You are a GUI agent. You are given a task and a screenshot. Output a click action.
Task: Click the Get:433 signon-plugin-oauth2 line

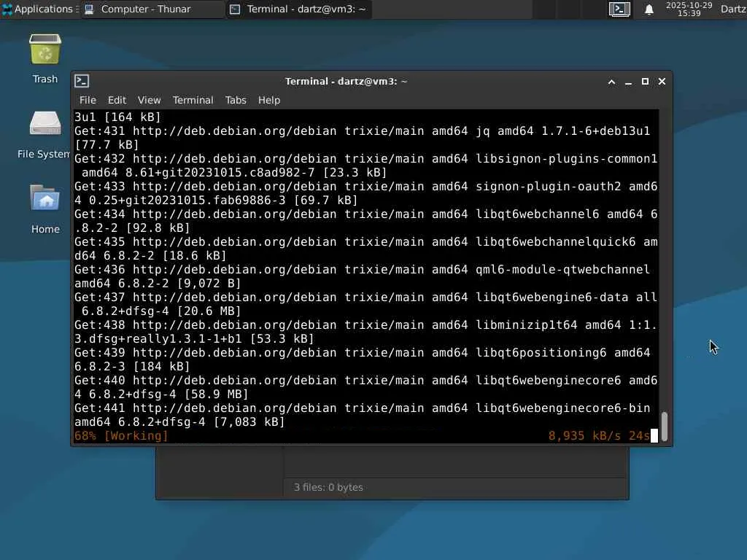click(x=366, y=192)
